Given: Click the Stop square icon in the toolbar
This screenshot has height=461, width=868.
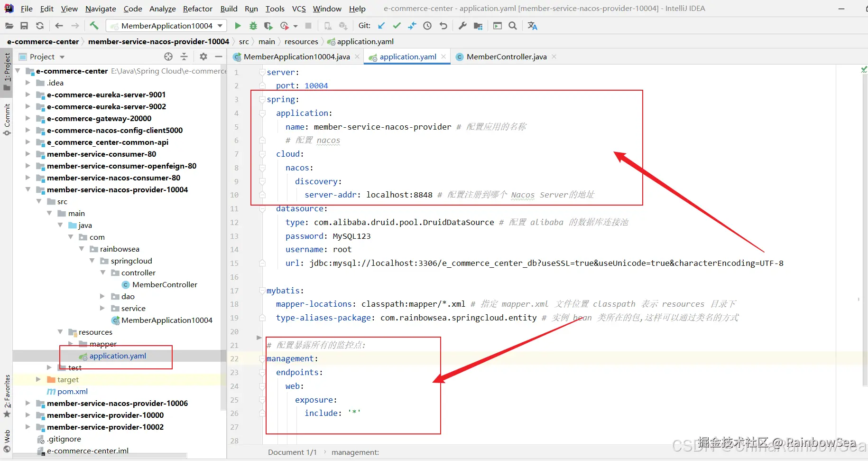Looking at the screenshot, I should click(308, 26).
